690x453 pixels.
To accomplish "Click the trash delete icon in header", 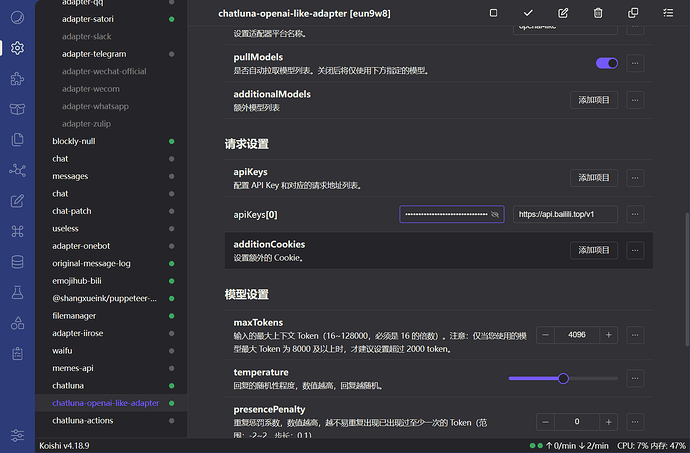I will click(598, 13).
